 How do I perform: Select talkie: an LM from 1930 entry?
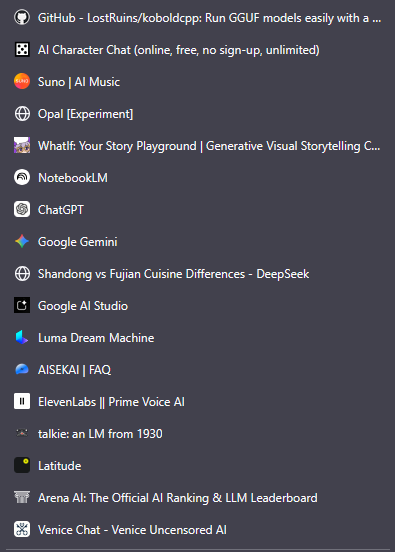pyautogui.click(x=198, y=434)
